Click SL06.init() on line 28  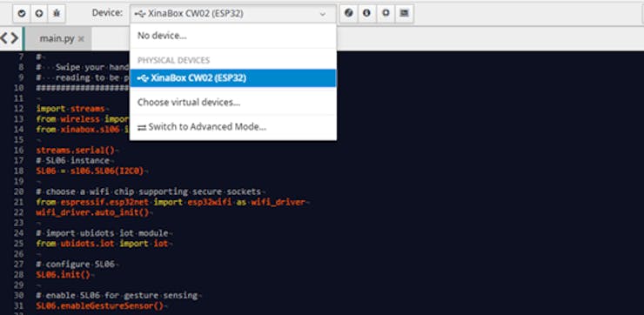(63, 274)
